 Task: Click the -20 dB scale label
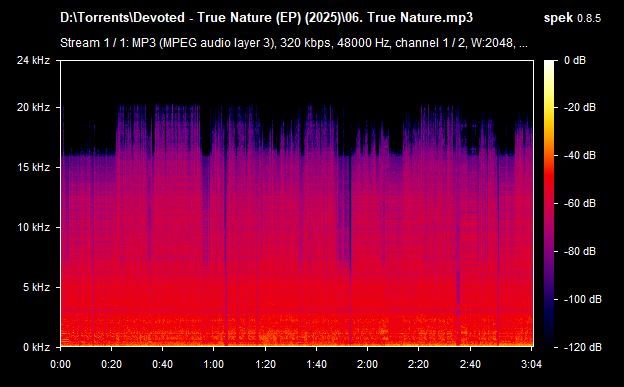pyautogui.click(x=580, y=108)
